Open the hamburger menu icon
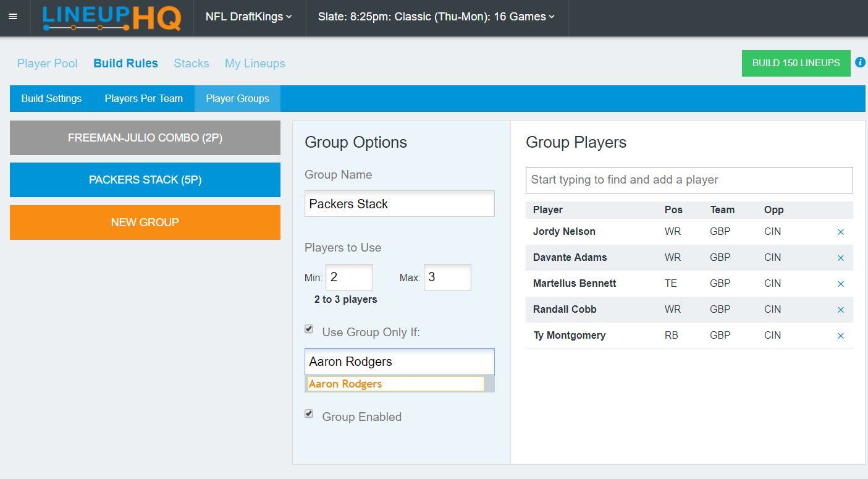868x479 pixels. tap(13, 17)
